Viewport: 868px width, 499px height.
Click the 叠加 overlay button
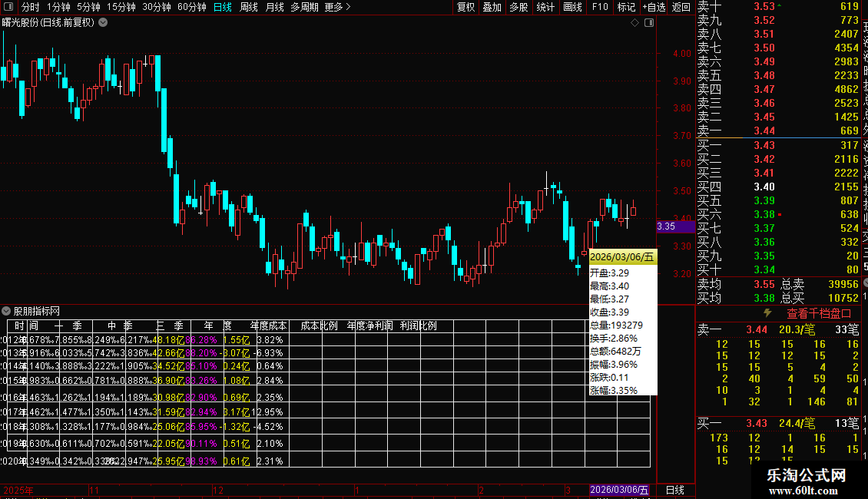tap(492, 7)
